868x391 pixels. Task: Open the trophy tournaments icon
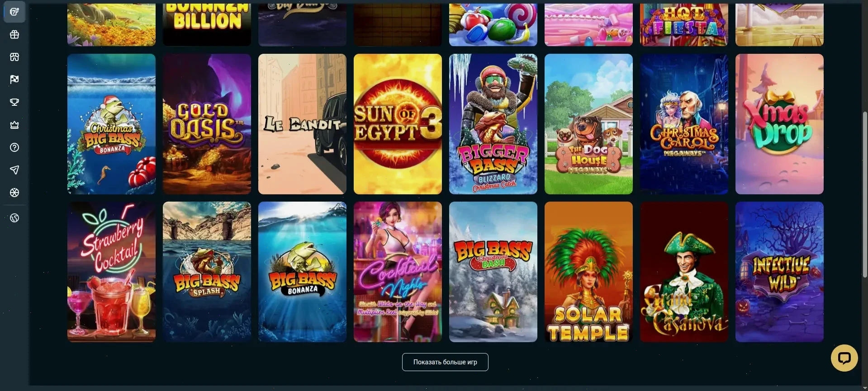(x=14, y=102)
